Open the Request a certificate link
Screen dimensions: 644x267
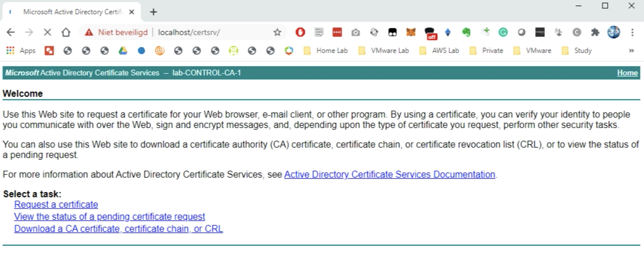click(56, 204)
